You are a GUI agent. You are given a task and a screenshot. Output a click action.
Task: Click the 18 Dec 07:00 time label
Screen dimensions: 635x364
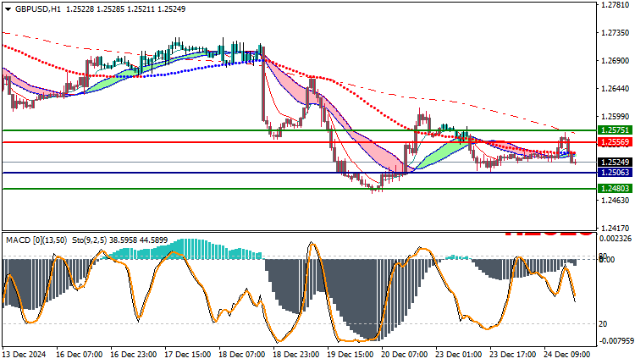[242, 355]
